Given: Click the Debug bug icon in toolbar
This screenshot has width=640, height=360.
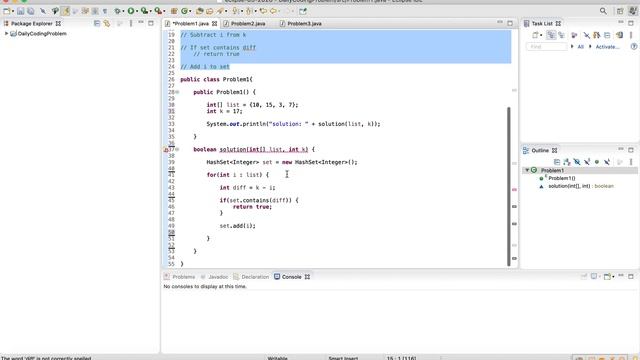Looking at the screenshot, I should click(x=117, y=11).
